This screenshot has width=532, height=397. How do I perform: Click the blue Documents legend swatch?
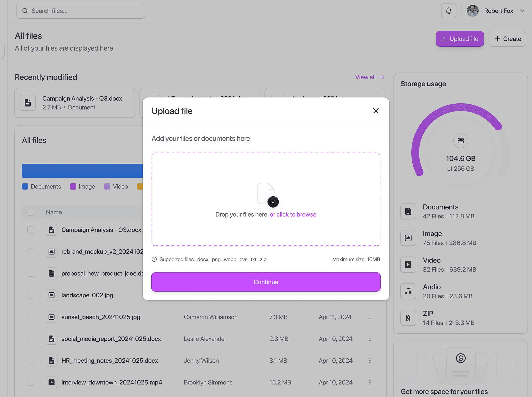click(x=25, y=186)
